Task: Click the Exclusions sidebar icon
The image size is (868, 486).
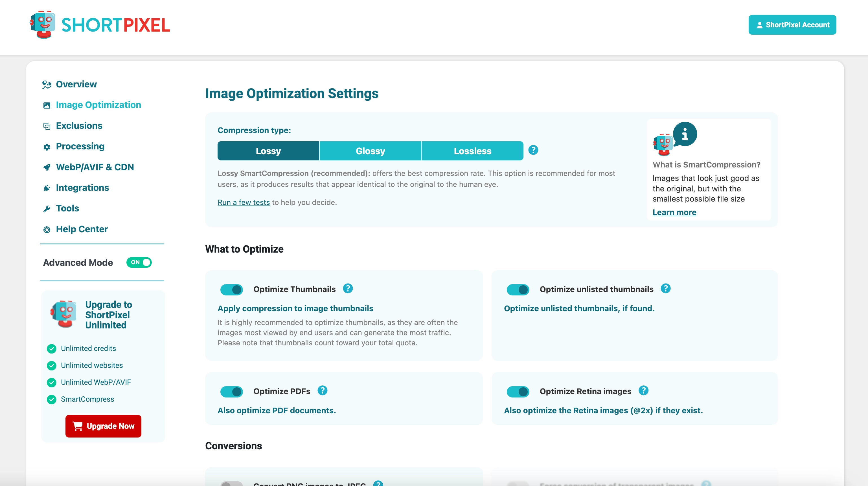Action: [47, 126]
